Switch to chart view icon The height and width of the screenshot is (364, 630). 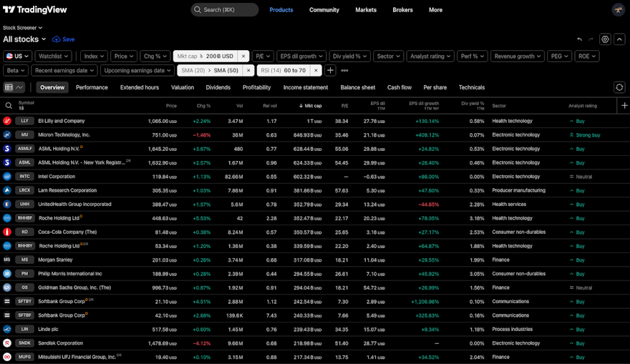coord(19,87)
